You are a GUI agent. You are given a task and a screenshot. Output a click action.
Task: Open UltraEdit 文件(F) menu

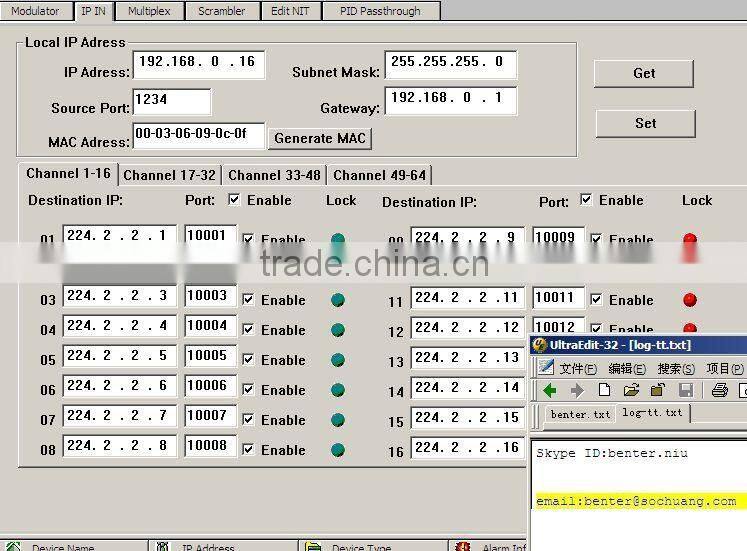coord(578,369)
